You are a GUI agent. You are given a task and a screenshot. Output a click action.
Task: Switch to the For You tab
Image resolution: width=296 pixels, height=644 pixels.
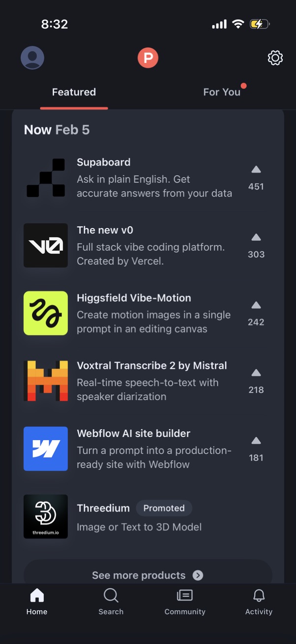pyautogui.click(x=222, y=92)
